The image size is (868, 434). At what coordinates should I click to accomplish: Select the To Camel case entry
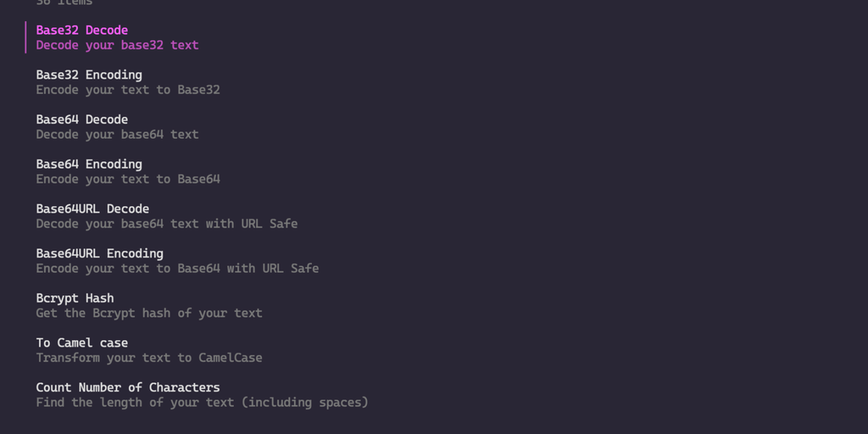pyautogui.click(x=82, y=343)
